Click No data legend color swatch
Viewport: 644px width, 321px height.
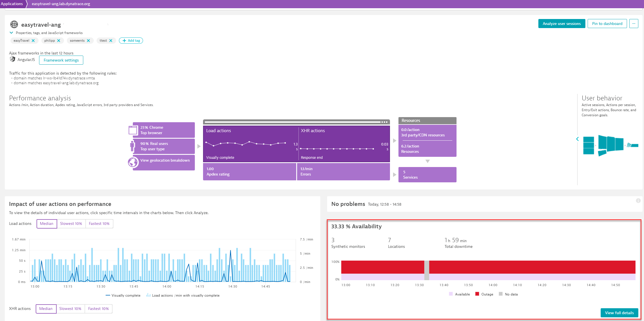coord(501,294)
